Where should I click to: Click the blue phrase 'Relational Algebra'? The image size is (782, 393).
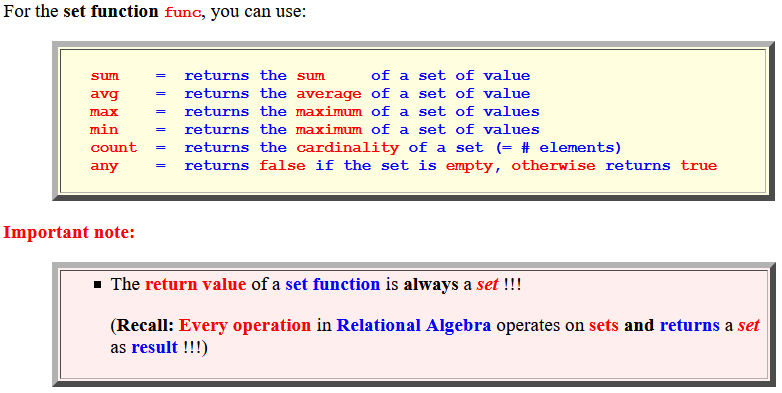pos(414,326)
